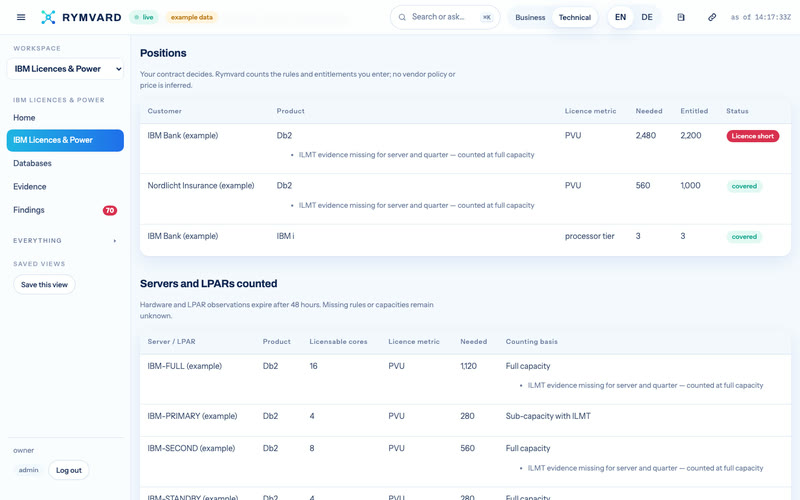This screenshot has height=500, width=800.
Task: Click the Log out button
Action: click(69, 470)
